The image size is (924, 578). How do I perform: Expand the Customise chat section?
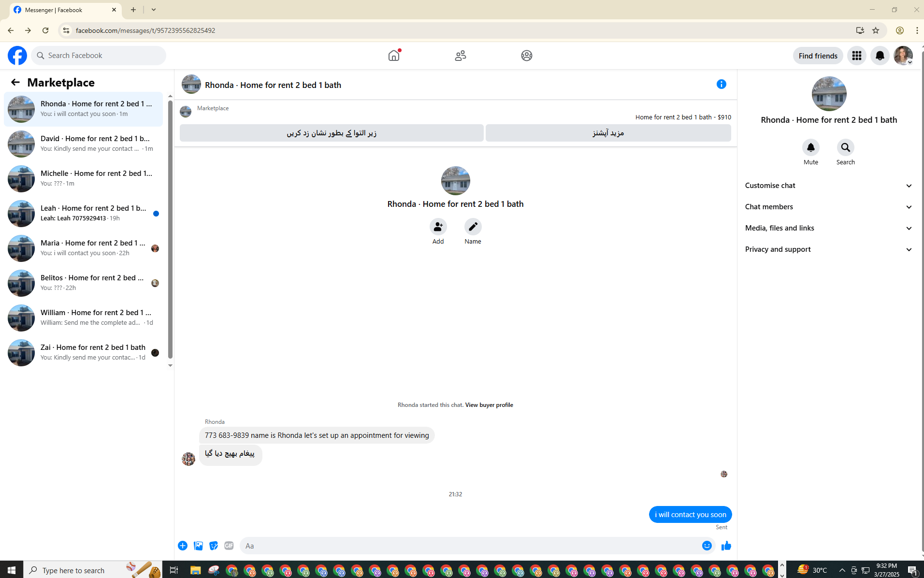point(829,186)
